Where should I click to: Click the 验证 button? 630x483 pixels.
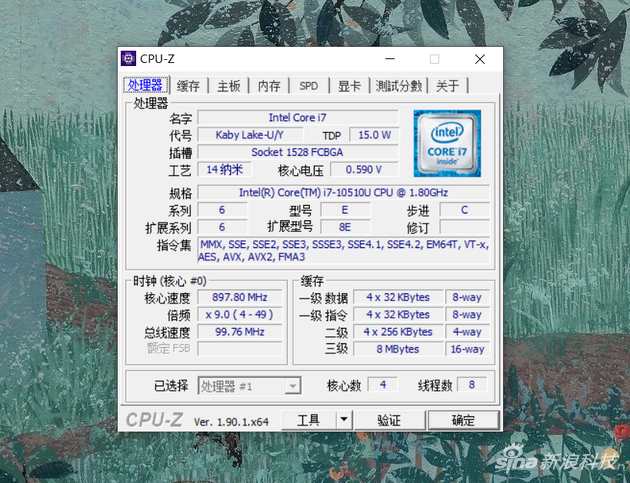point(389,420)
